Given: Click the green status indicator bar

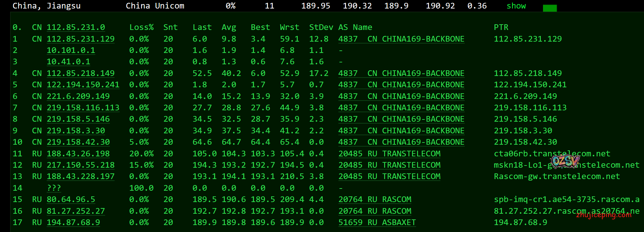Looking at the screenshot, I should (x=550, y=8).
